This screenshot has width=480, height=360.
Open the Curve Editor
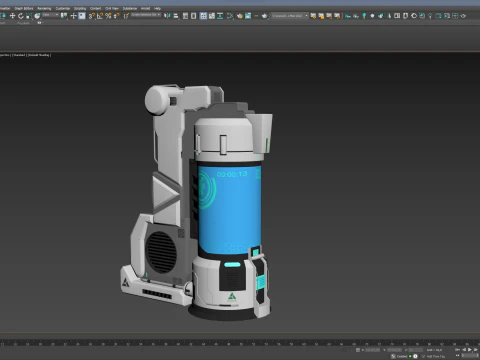point(212,16)
